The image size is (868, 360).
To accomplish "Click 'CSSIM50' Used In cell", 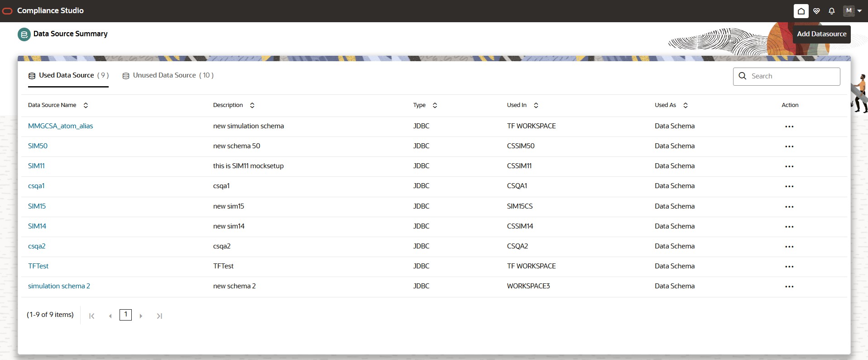I will (x=521, y=146).
